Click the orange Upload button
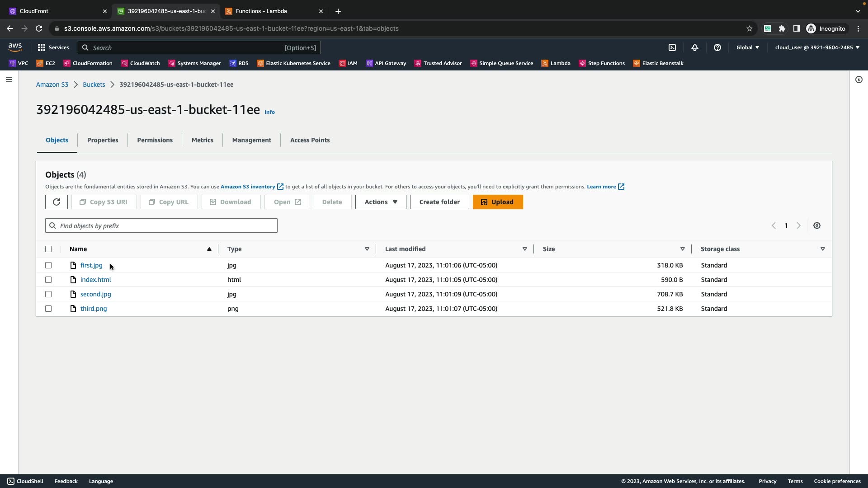This screenshot has height=488, width=868. pos(498,202)
